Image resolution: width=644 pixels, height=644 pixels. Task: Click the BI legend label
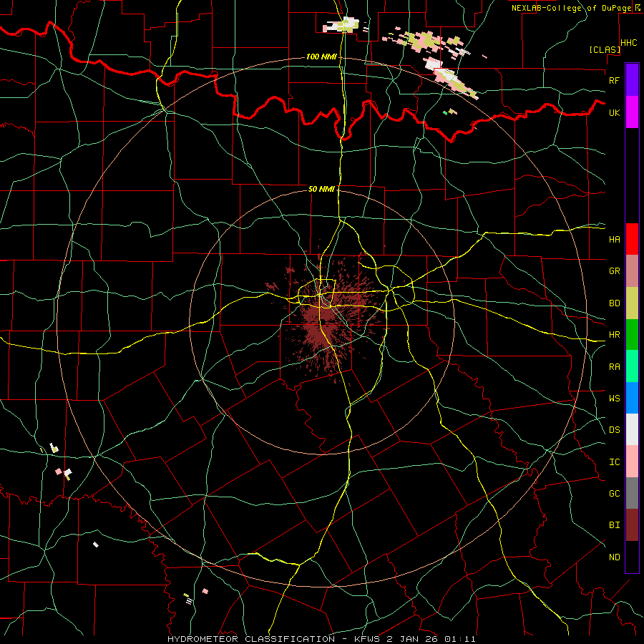tap(614, 525)
